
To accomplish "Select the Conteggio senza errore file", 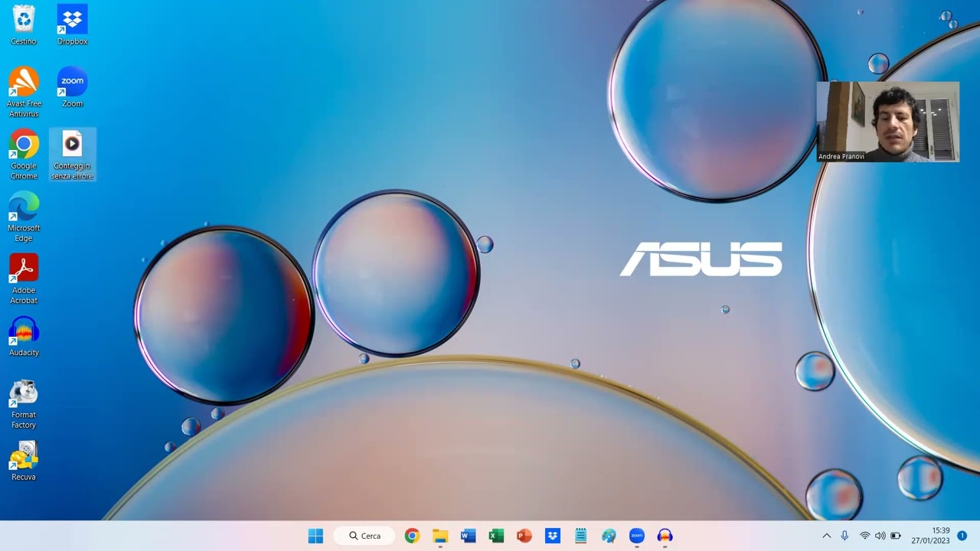I will pyautogui.click(x=72, y=155).
